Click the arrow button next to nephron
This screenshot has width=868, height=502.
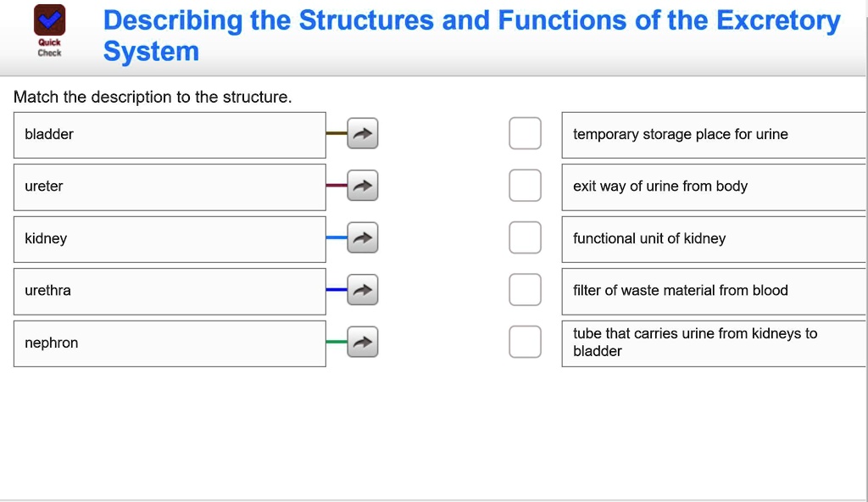[x=363, y=343]
